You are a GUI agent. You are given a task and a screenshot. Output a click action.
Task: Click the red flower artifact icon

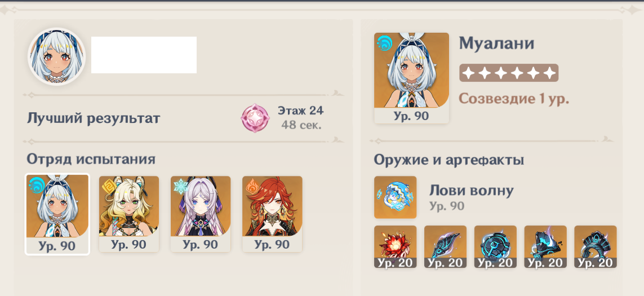(x=395, y=247)
